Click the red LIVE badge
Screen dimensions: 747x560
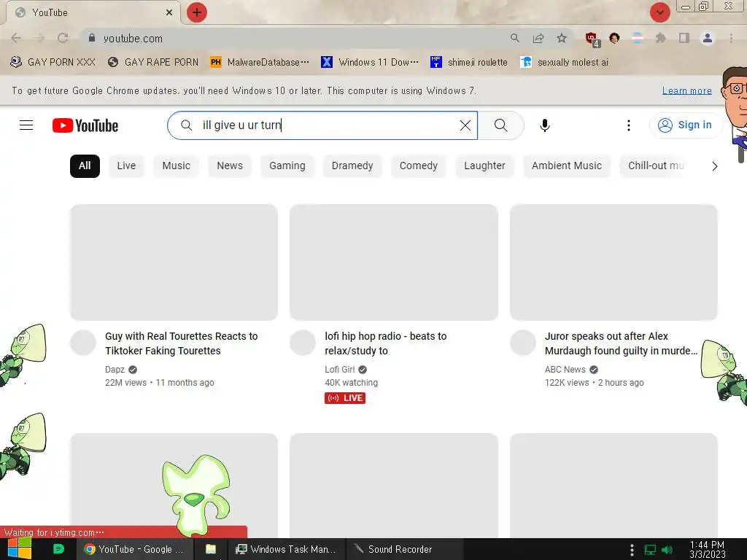tap(345, 398)
